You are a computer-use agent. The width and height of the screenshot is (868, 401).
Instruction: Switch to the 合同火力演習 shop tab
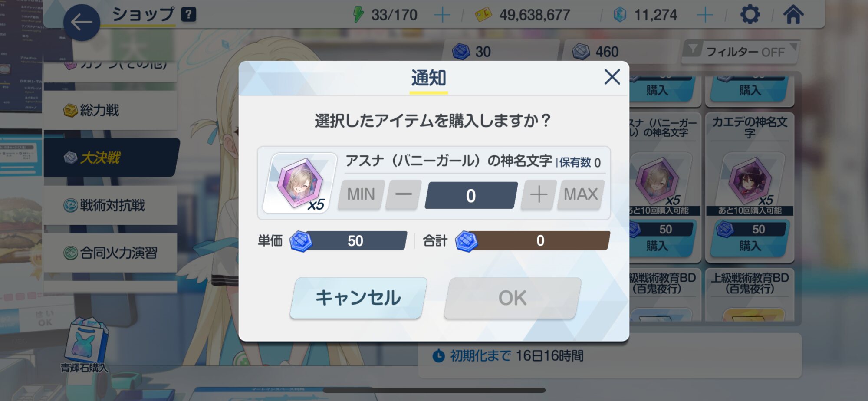coord(110,253)
